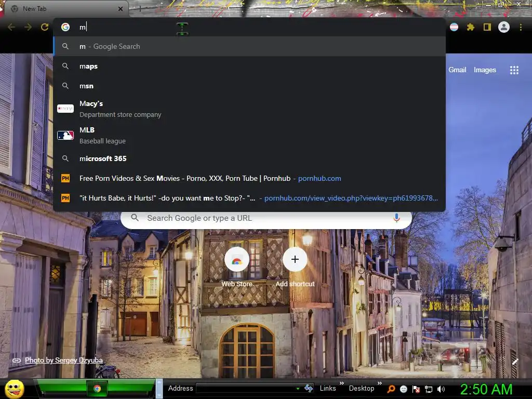The image size is (532, 399).
Task: Open the volume speaker tray icon
Action: point(441,389)
